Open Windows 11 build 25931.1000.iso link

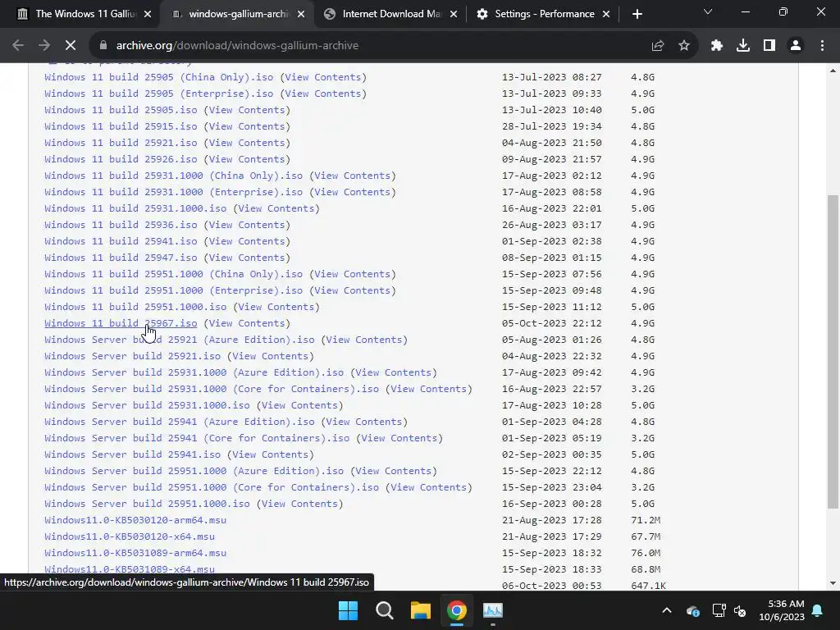tap(135, 208)
